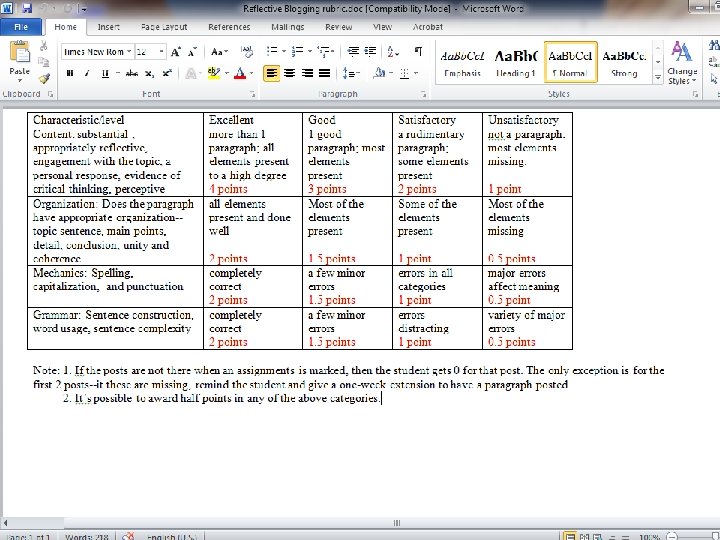Apply the Heading 1 style
This screenshot has height=540, width=720.
pos(516,62)
